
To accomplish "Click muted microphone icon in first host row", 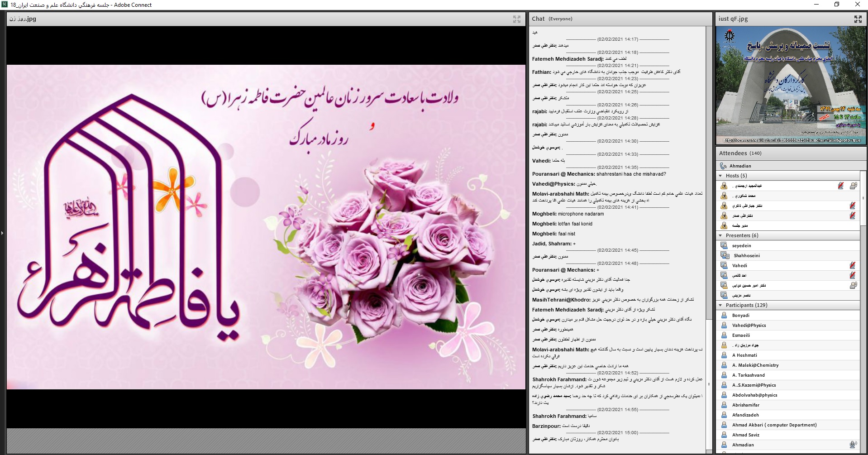I will pos(840,186).
